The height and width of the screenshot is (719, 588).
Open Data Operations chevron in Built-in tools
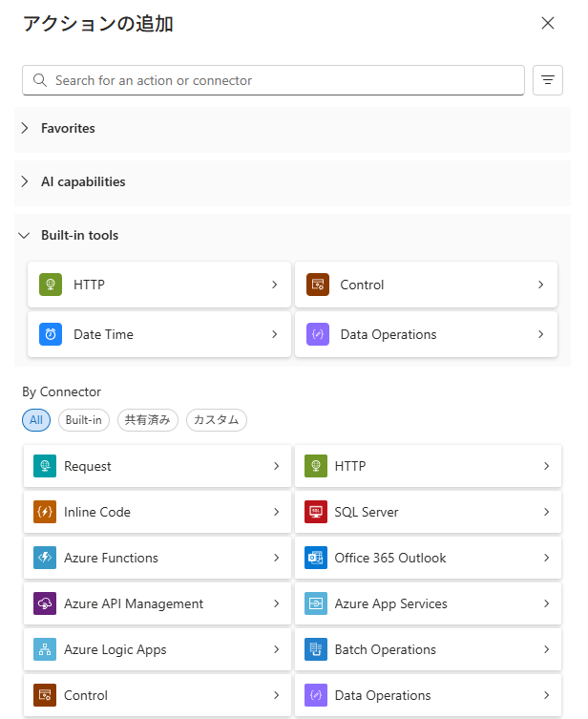[541, 334]
